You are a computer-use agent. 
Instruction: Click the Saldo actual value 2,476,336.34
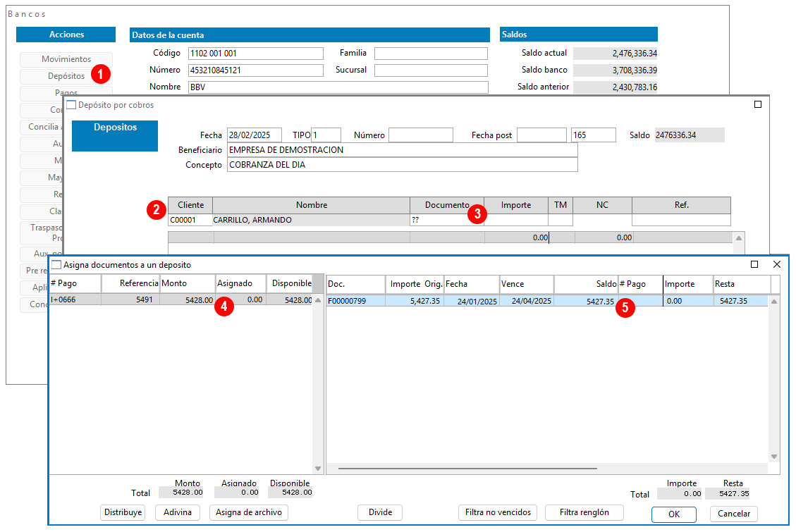pyautogui.click(x=616, y=54)
